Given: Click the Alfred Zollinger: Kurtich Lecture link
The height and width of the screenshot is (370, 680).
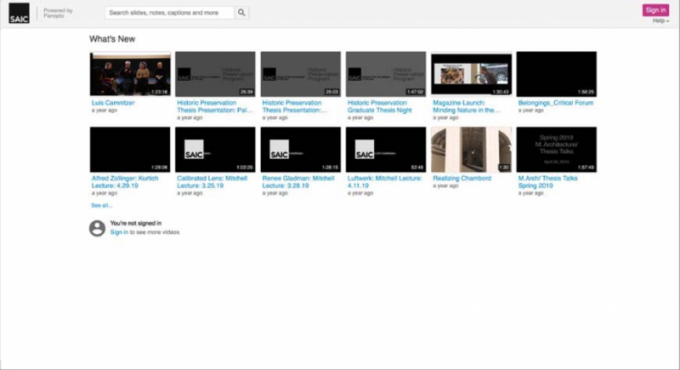Looking at the screenshot, I should [x=125, y=182].
